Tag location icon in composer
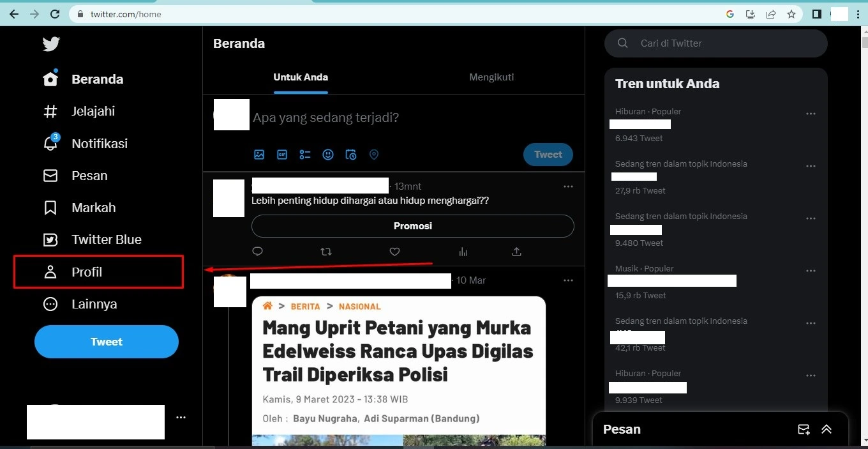The image size is (868, 449). [x=374, y=155]
